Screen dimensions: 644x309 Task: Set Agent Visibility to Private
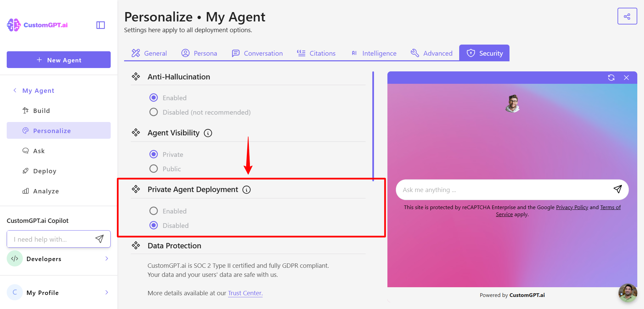pyautogui.click(x=154, y=154)
